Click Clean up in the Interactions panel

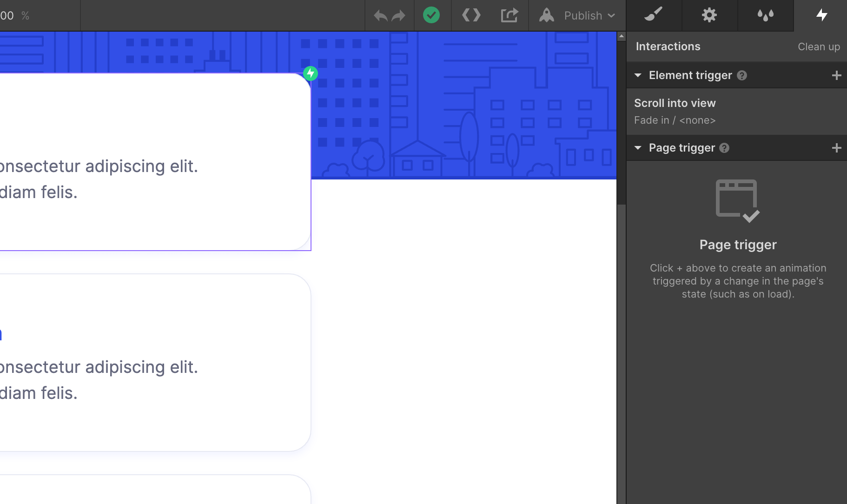point(819,46)
